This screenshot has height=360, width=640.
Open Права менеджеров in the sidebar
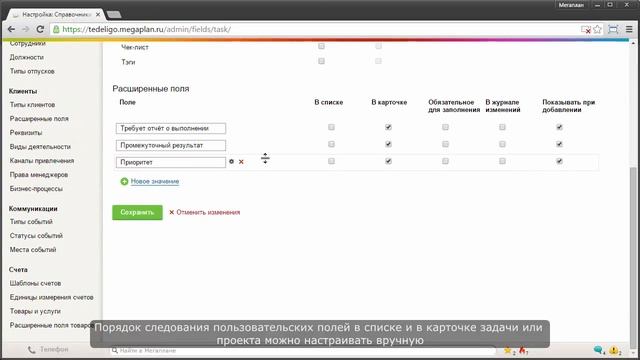click(39, 175)
